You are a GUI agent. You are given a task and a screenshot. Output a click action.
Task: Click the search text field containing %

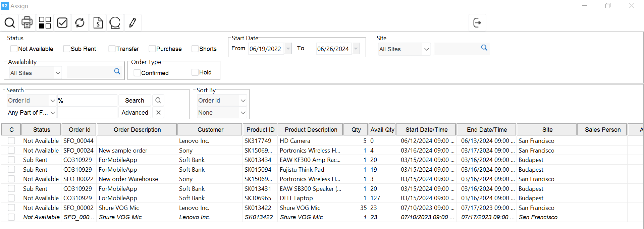pyautogui.click(x=87, y=101)
